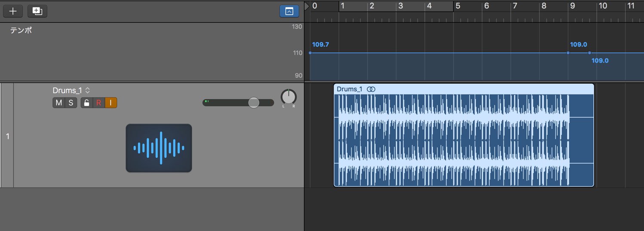Open the audio waveform track icon
Screen dimensions: 644x231
click(x=159, y=148)
